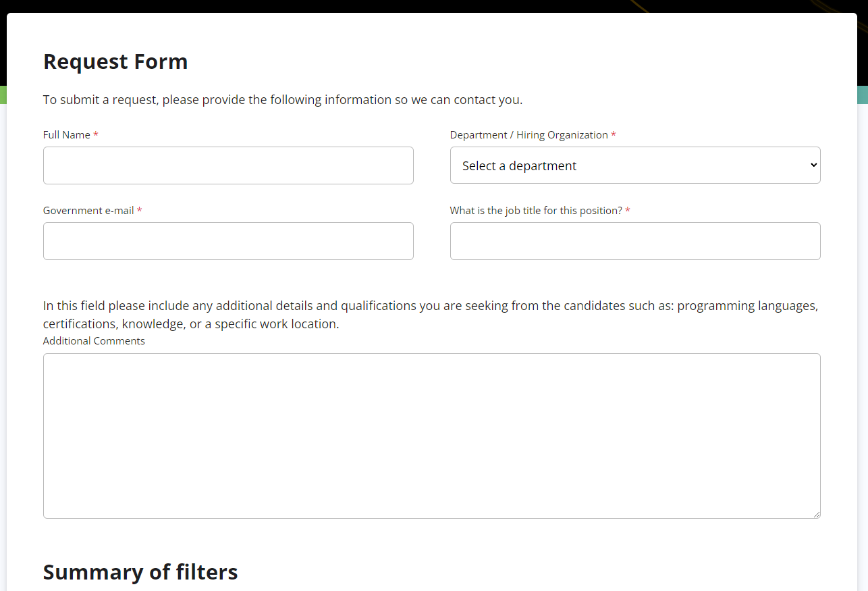Image resolution: width=868 pixels, height=591 pixels.
Task: Click the "Summary of filters" heading
Action: pyautogui.click(x=140, y=571)
